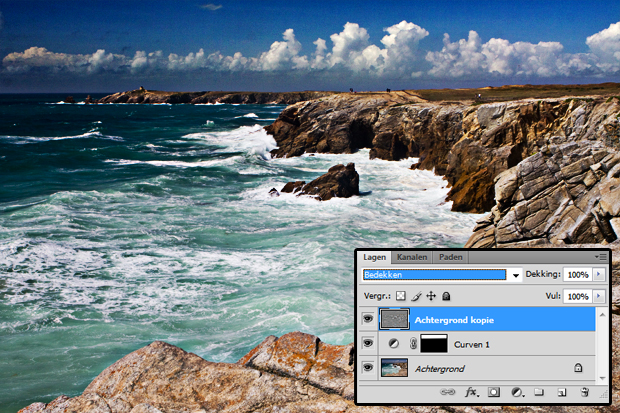Image resolution: width=620 pixels, height=413 pixels.
Task: Open the Vul slider arrow
Action: [x=599, y=296]
